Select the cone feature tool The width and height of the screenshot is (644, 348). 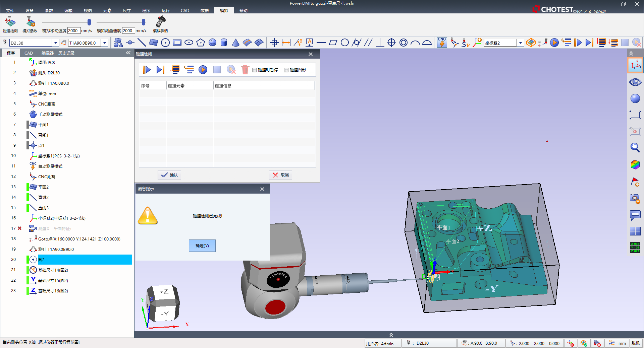click(236, 43)
